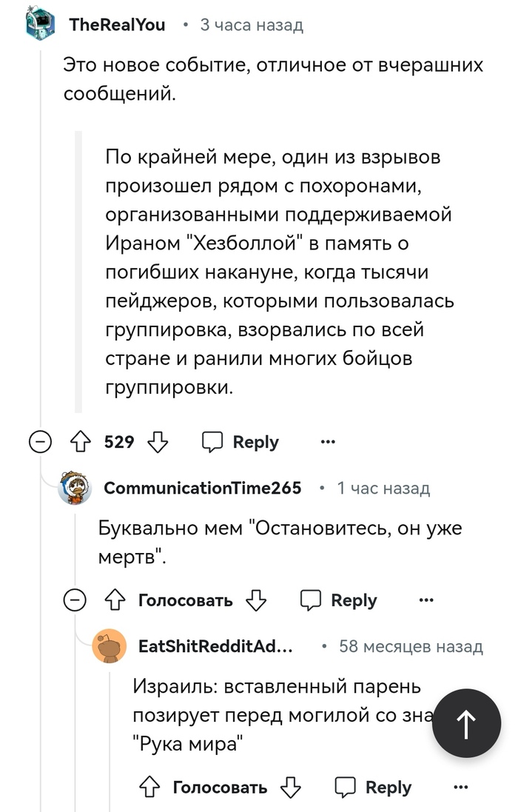518x812 pixels.
Task: Open the EatShitRedditAd user avatar
Action: (x=110, y=647)
